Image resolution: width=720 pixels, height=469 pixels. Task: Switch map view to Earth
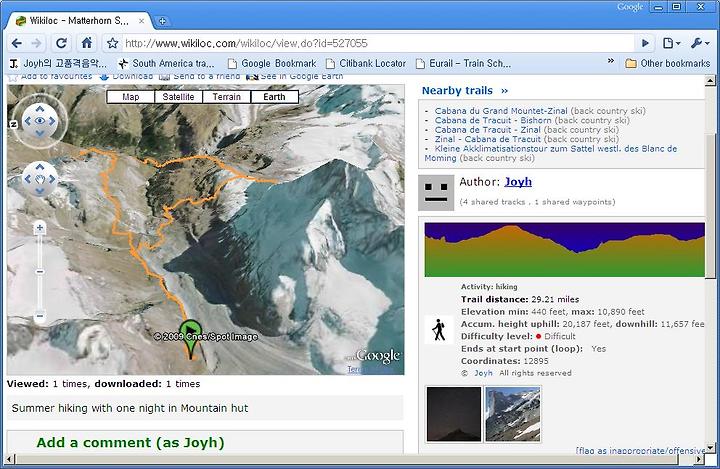pos(274,97)
